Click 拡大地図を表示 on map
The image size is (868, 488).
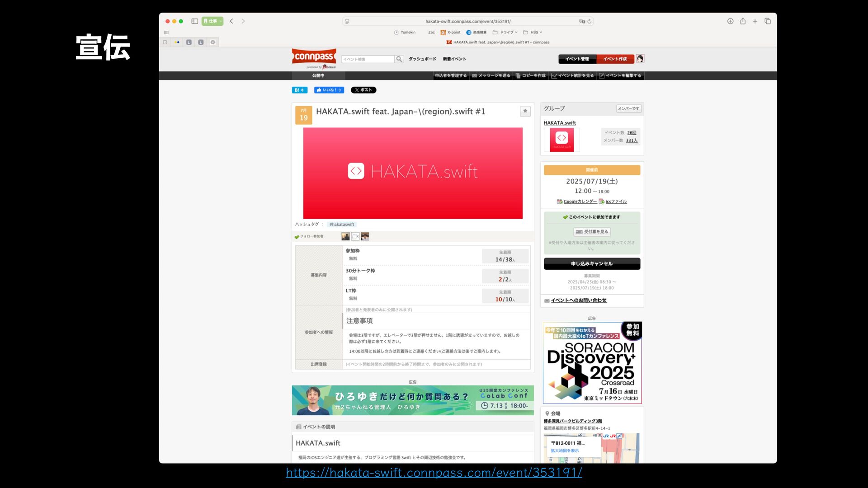pos(565,451)
